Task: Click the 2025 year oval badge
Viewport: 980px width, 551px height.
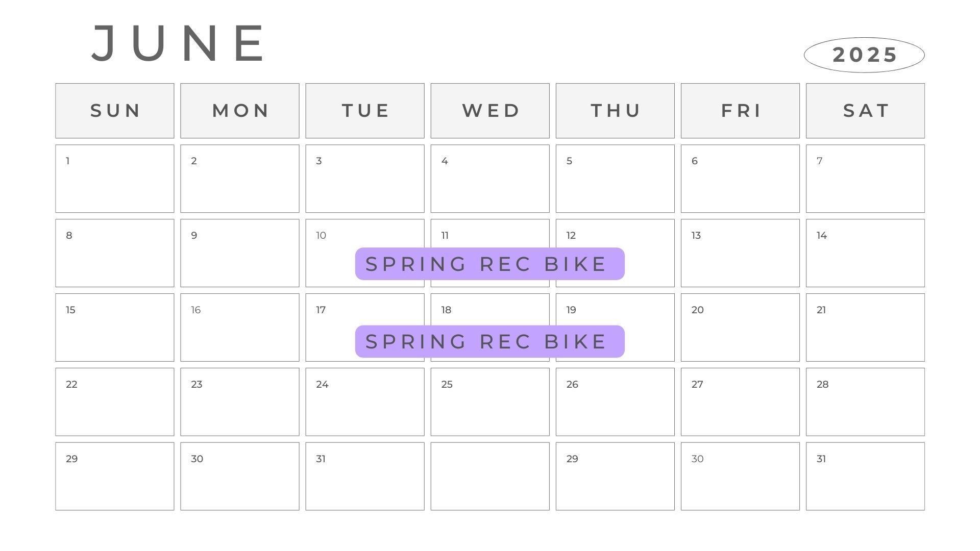Action: [864, 55]
